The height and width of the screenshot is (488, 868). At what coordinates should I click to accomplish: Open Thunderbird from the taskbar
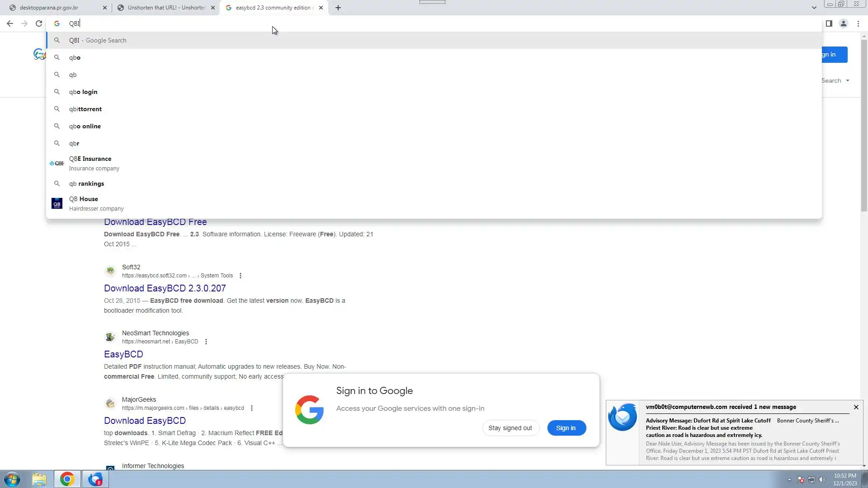(x=95, y=479)
